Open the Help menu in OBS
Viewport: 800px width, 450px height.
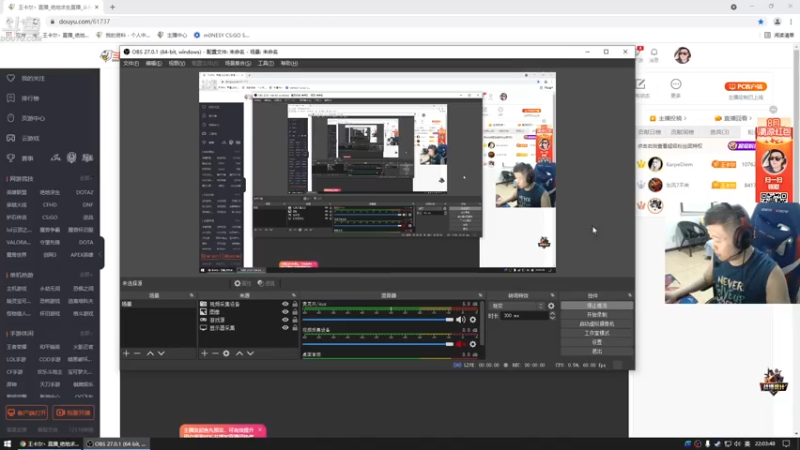(289, 63)
